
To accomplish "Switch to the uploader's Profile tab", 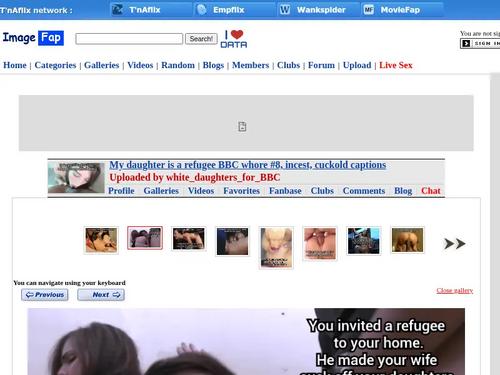I will [121, 191].
